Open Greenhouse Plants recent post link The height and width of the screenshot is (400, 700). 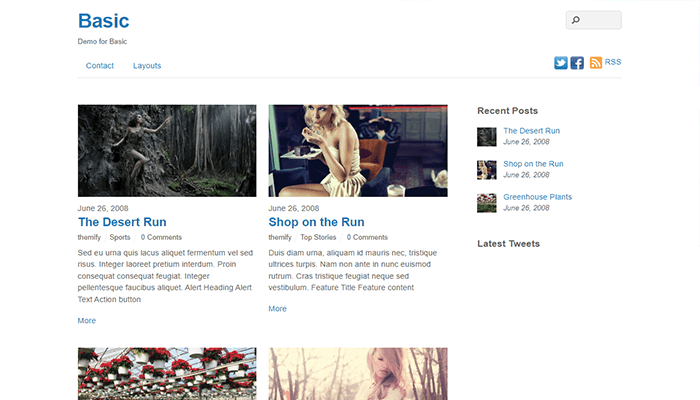pyautogui.click(x=538, y=197)
